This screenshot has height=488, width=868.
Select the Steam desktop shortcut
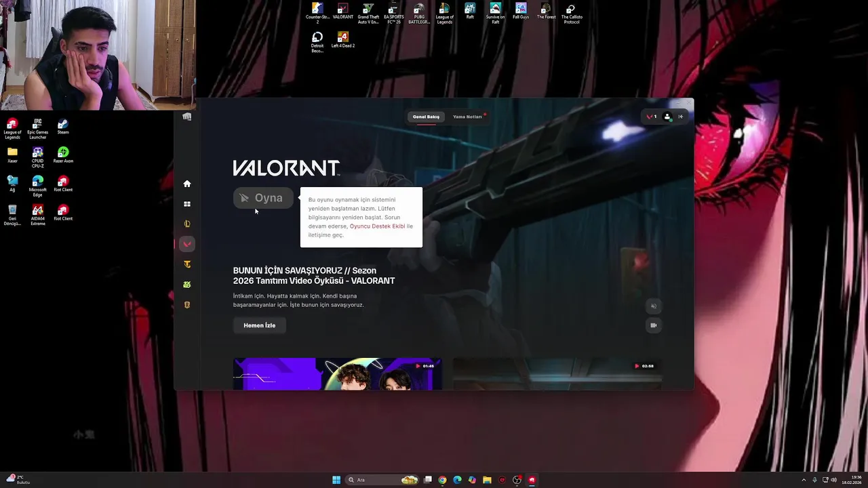pyautogui.click(x=63, y=127)
